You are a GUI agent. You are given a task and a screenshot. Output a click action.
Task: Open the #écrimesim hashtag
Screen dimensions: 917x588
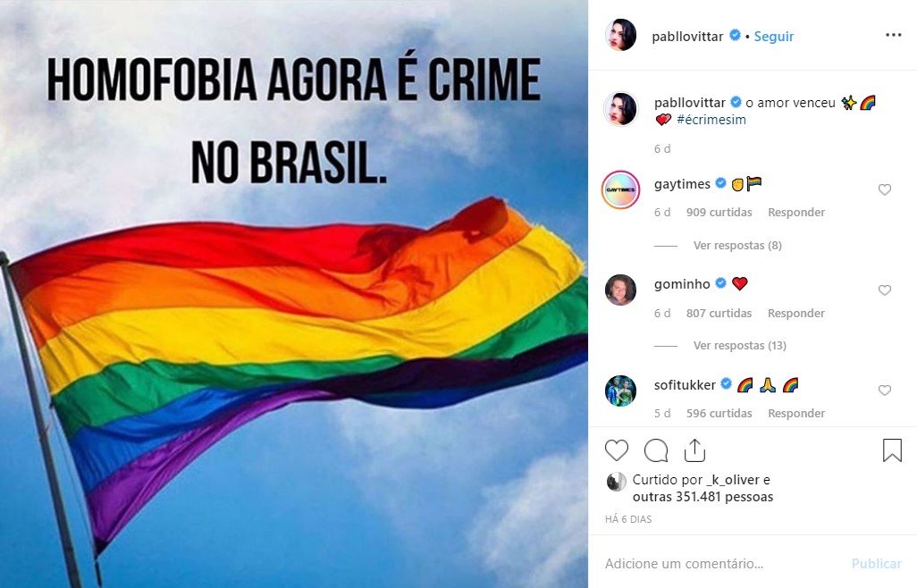pos(711,120)
